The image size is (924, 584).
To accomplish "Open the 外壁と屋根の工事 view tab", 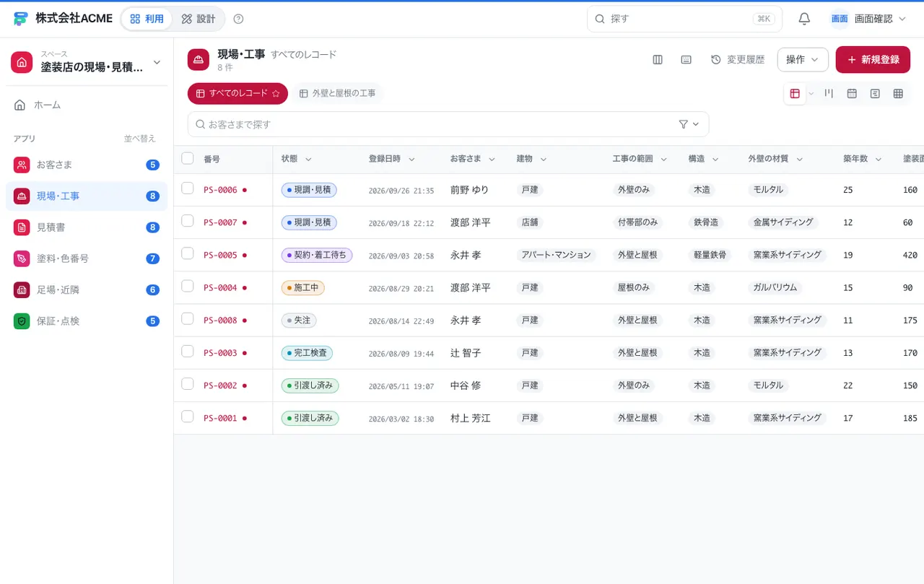I will (337, 93).
